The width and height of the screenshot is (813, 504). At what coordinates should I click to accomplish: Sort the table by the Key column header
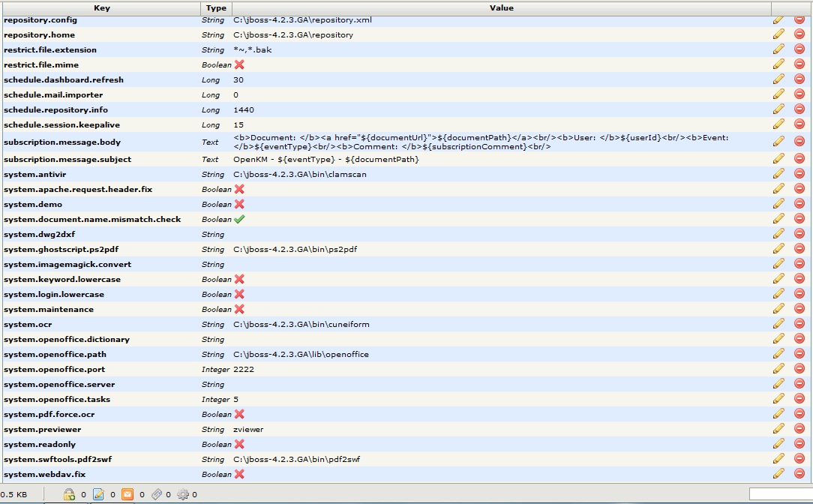pos(102,7)
